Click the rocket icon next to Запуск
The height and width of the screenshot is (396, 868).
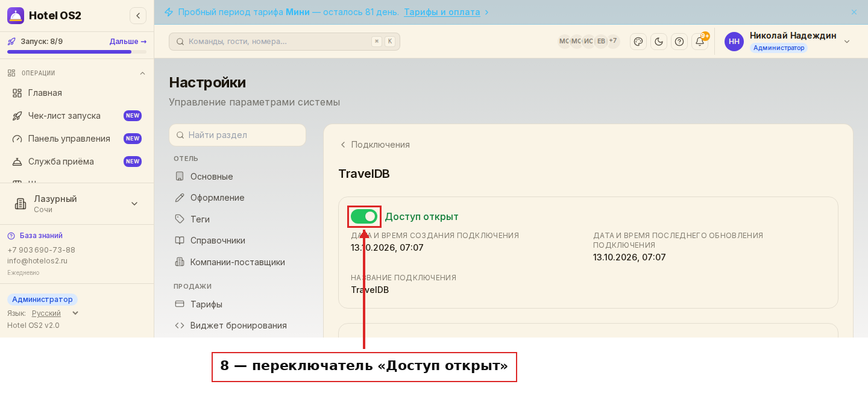(x=11, y=42)
